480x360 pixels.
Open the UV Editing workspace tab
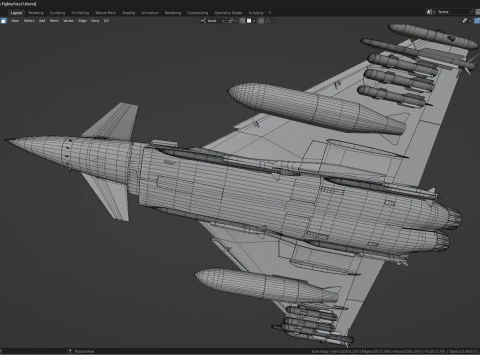pos(80,13)
